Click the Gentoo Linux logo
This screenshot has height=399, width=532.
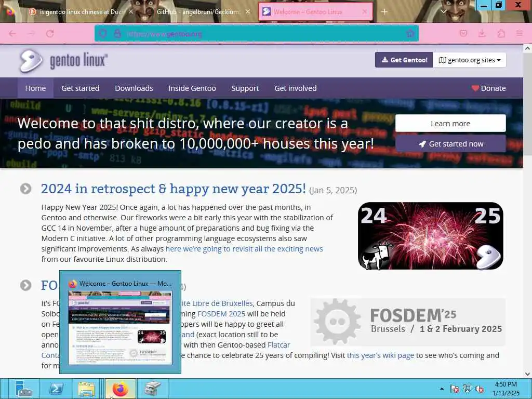coord(63,61)
